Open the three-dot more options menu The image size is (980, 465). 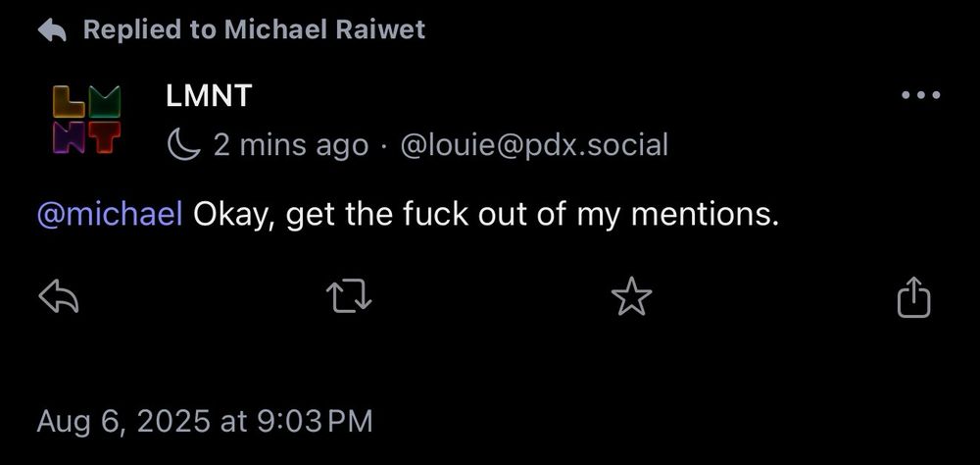[920, 95]
